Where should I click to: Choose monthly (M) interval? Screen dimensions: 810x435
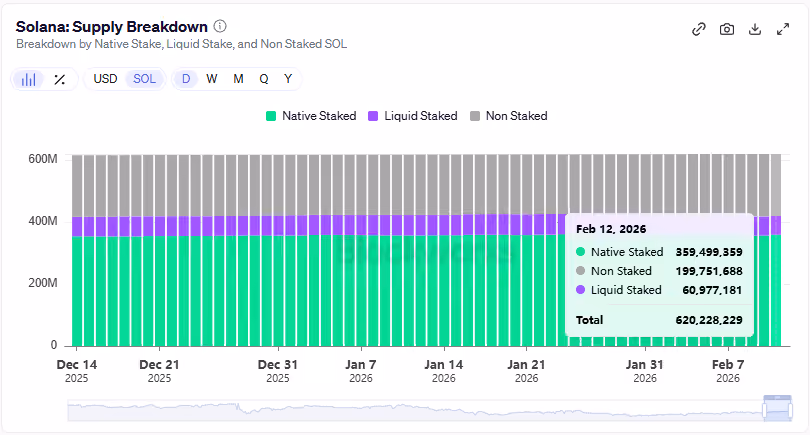238,79
